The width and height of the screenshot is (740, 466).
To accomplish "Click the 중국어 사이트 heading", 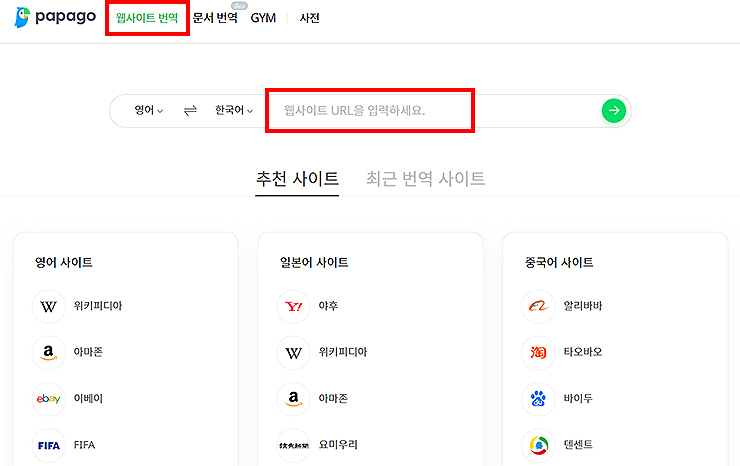I will coord(559,263).
